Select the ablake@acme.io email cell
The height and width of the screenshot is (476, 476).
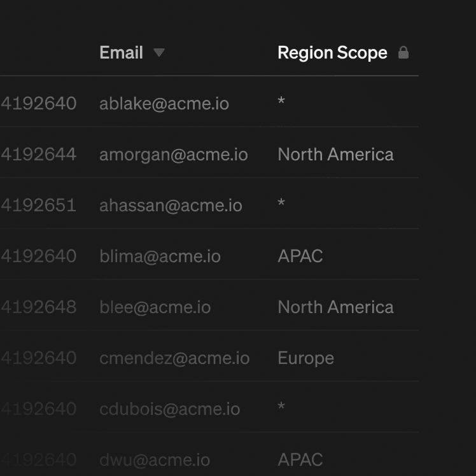pyautogui.click(x=164, y=103)
